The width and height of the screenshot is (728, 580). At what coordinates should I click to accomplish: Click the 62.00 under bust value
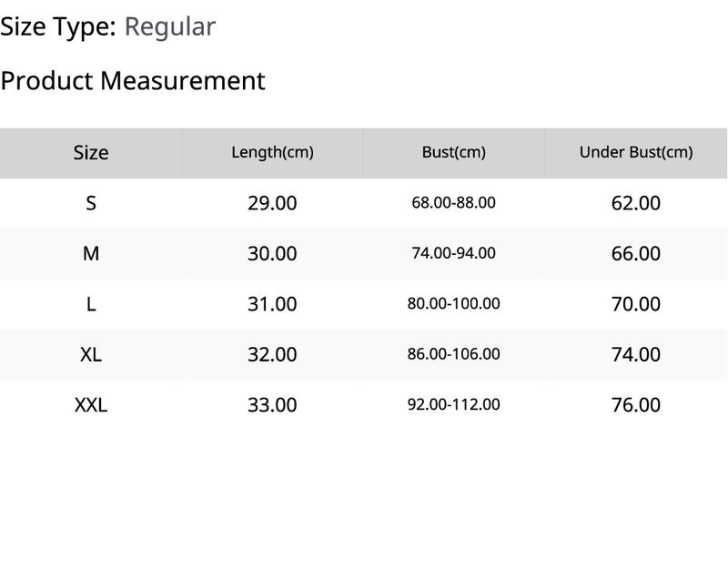point(635,203)
